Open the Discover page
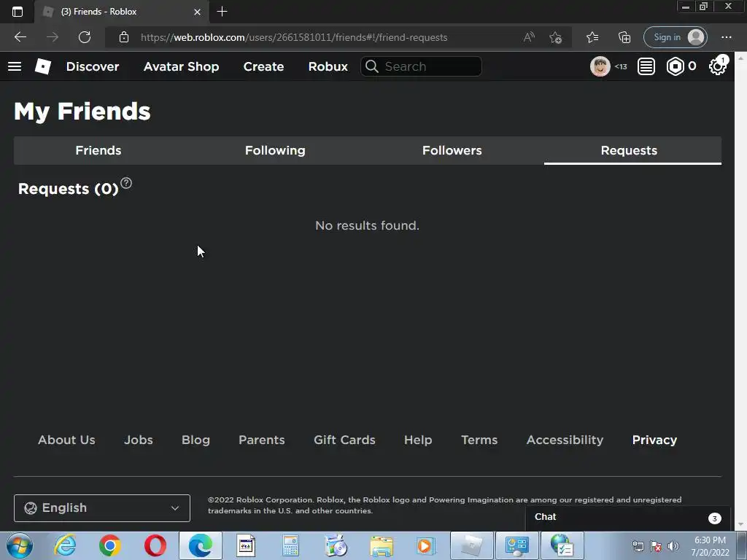 point(93,66)
